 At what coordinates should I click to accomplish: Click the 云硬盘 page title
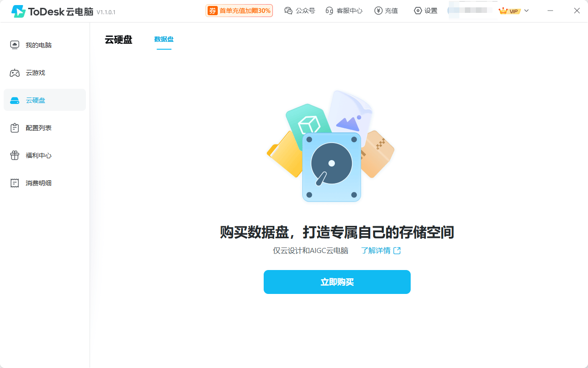pos(119,40)
